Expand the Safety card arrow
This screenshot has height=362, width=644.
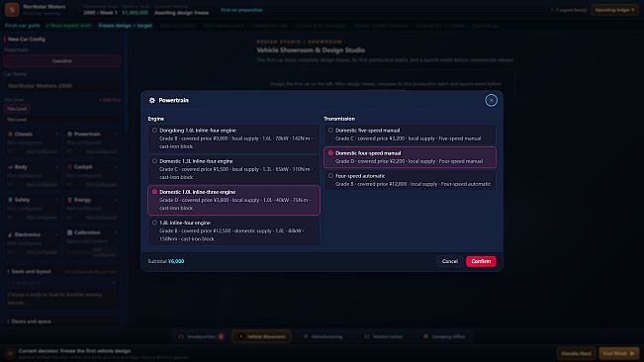coord(56,200)
